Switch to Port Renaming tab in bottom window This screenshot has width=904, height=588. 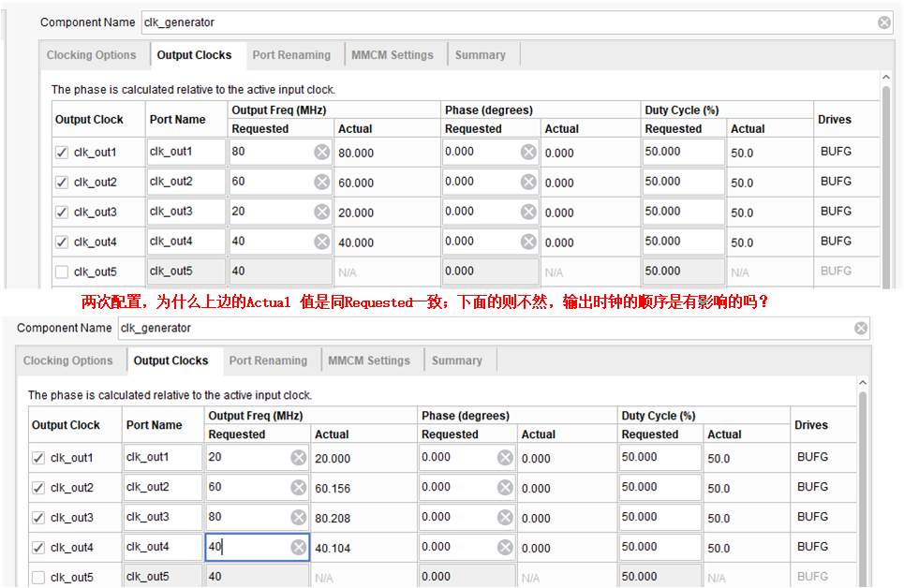click(x=269, y=360)
